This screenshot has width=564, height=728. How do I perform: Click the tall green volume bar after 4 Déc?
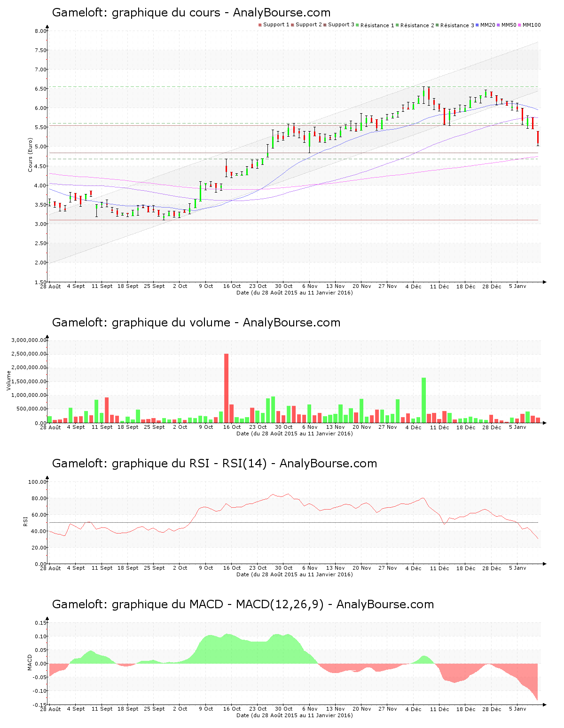[x=423, y=400]
